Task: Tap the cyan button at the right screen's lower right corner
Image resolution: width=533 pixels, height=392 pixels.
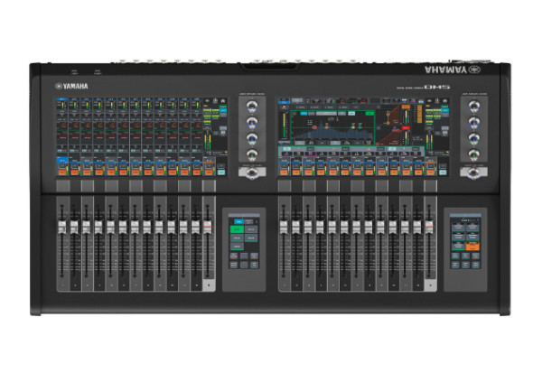Action: pos(443,173)
